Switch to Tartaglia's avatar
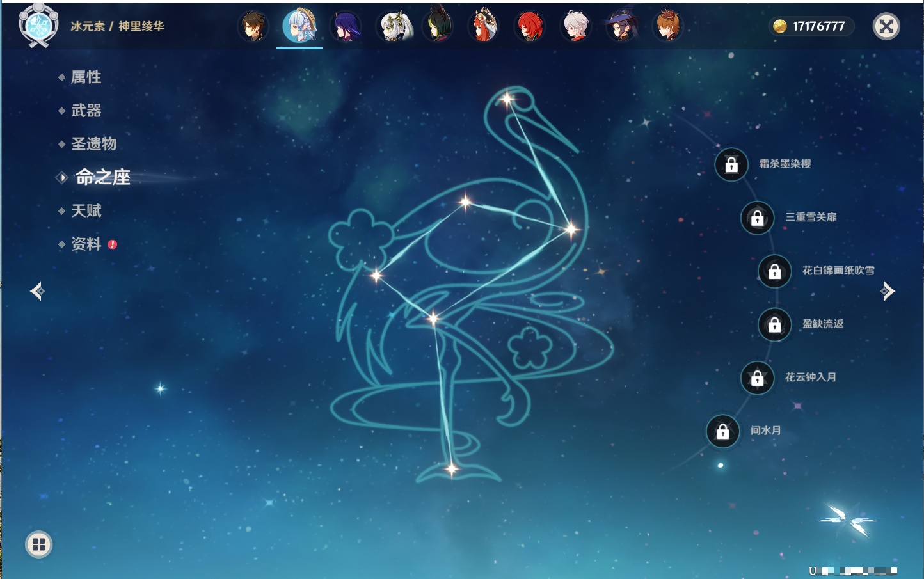The height and width of the screenshot is (579, 924). 667,26
